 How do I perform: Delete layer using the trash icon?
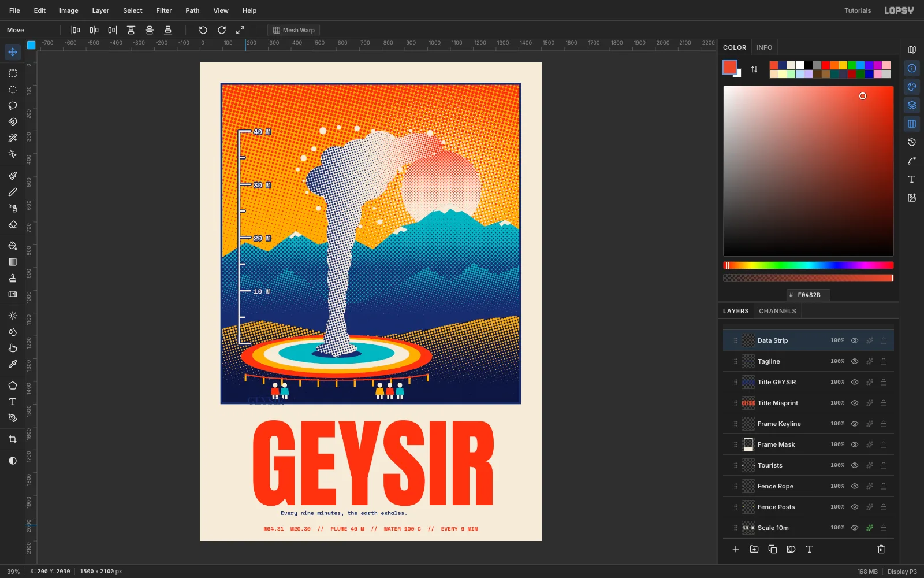881,549
